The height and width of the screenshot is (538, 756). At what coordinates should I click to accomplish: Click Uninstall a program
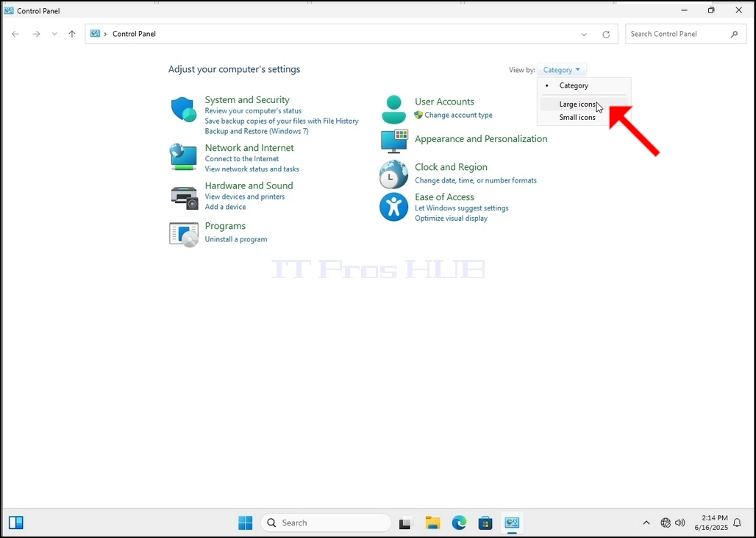[236, 239]
